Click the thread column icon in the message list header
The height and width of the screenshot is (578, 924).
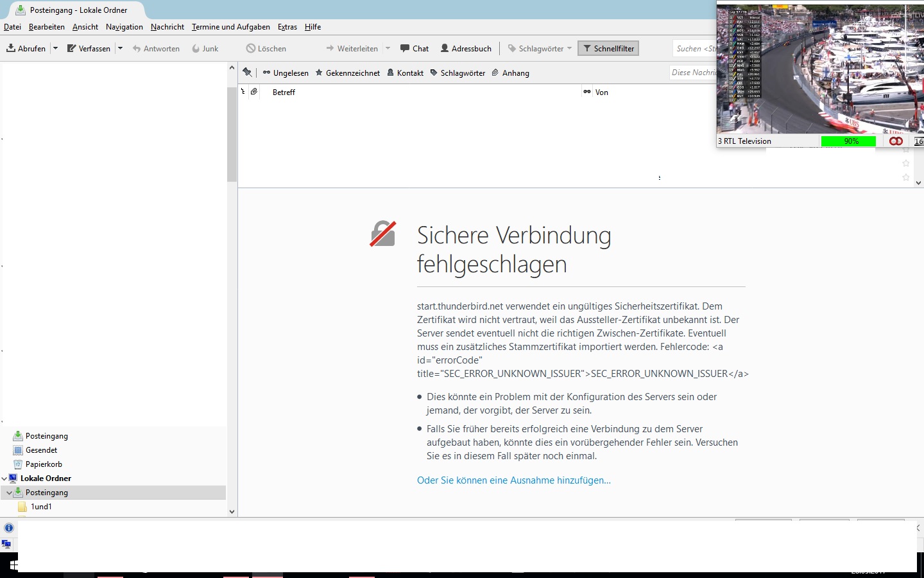tap(243, 92)
